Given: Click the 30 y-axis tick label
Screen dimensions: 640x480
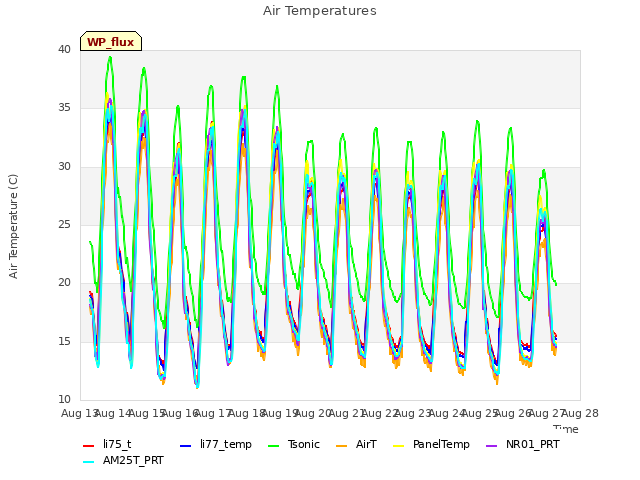Looking at the screenshot, I should pos(64,166).
